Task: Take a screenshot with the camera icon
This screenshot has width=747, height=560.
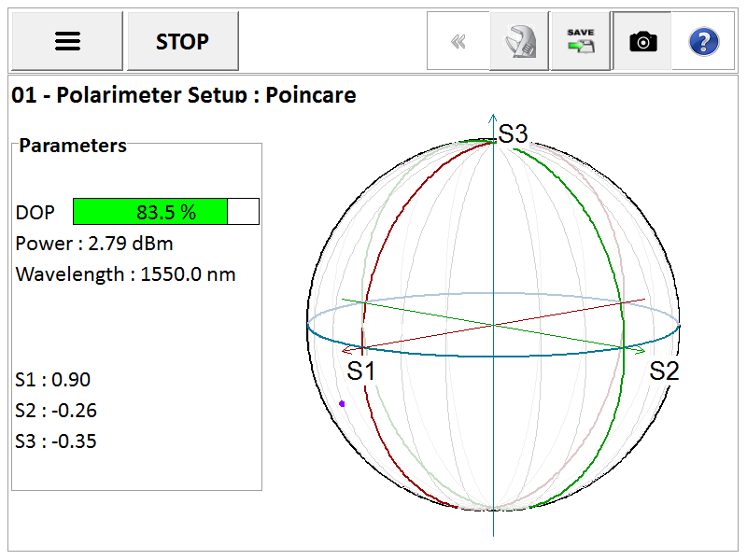Action: 642,41
